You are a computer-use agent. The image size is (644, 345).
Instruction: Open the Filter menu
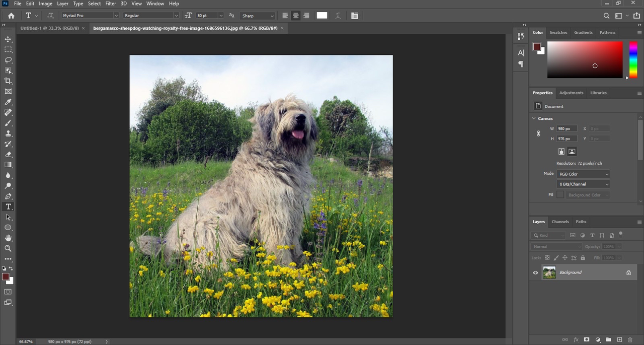click(x=111, y=4)
